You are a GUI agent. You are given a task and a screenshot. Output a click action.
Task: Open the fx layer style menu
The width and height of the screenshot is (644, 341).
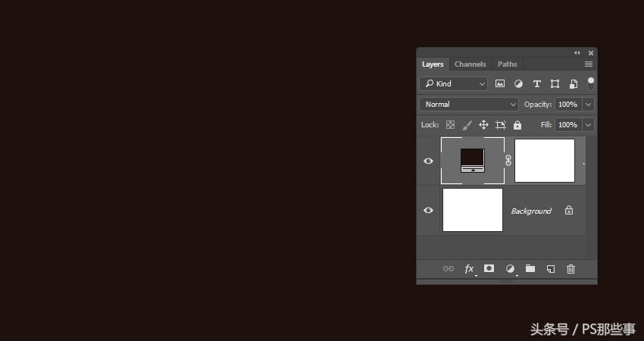(x=469, y=269)
